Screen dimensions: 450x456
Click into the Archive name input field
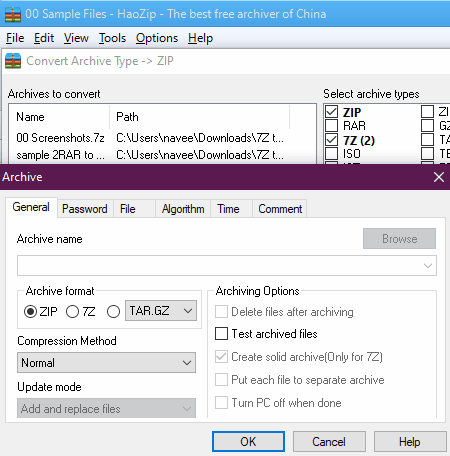point(227,266)
